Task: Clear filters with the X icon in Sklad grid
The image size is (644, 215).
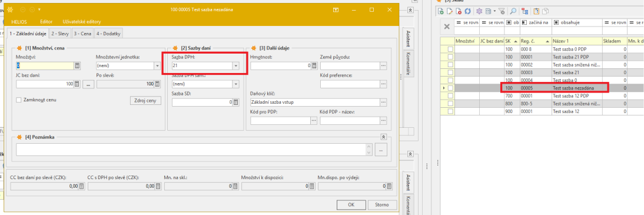Action: (x=447, y=27)
